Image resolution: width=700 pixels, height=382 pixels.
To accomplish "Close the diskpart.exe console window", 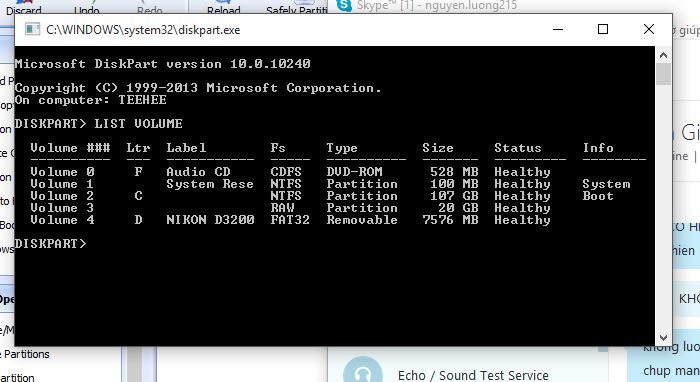I will tap(649, 29).
